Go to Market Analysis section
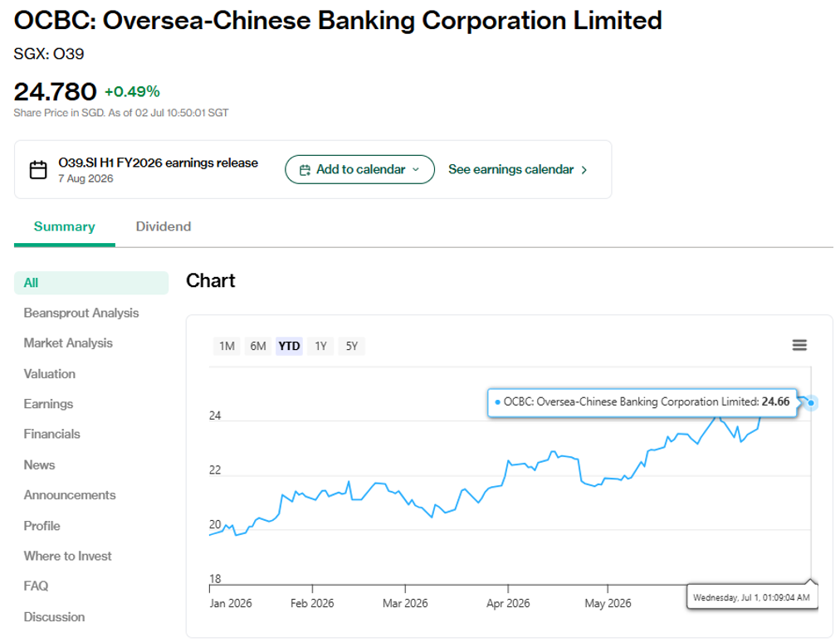This screenshot has width=840, height=642. pyautogui.click(x=68, y=343)
